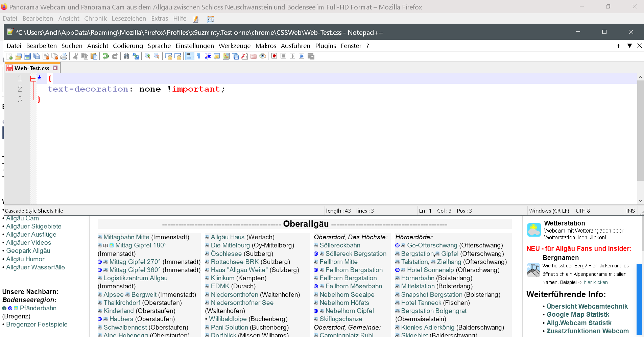Toggle show all characters pilcrow button
The height and width of the screenshot is (337, 644).
pos(199,56)
